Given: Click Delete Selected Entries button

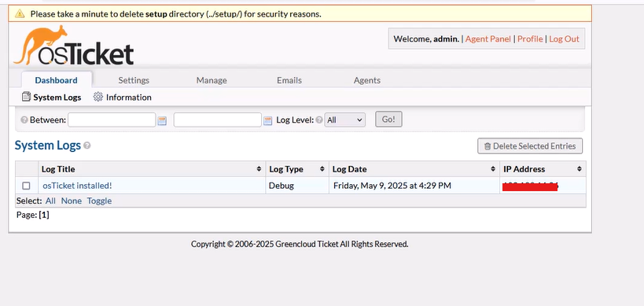Looking at the screenshot, I should coord(530,146).
